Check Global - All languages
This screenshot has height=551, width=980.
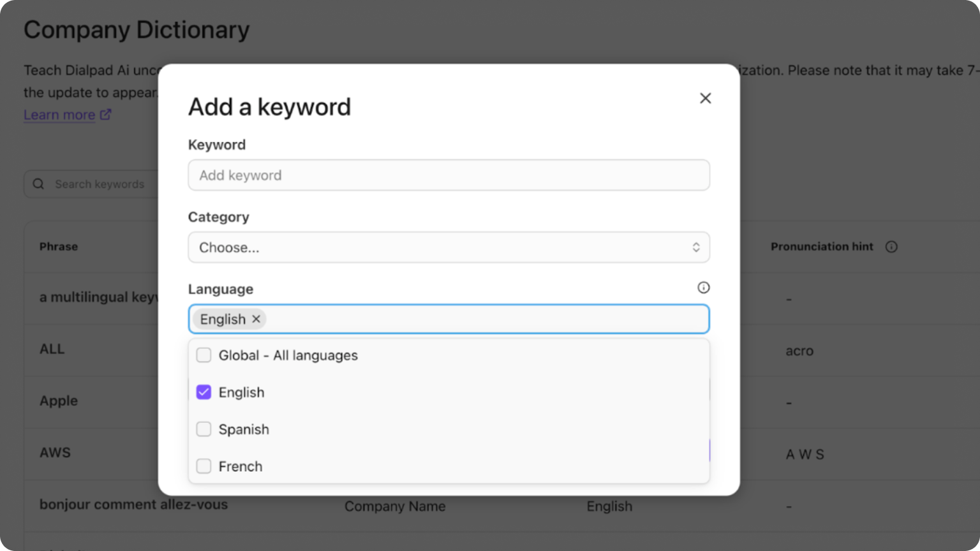(x=204, y=355)
